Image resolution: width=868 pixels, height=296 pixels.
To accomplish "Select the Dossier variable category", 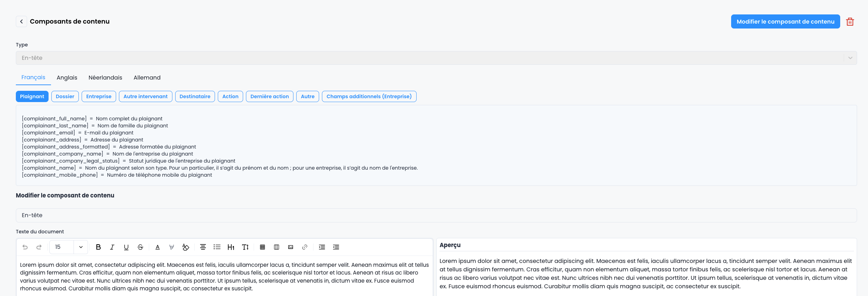I will [x=65, y=96].
